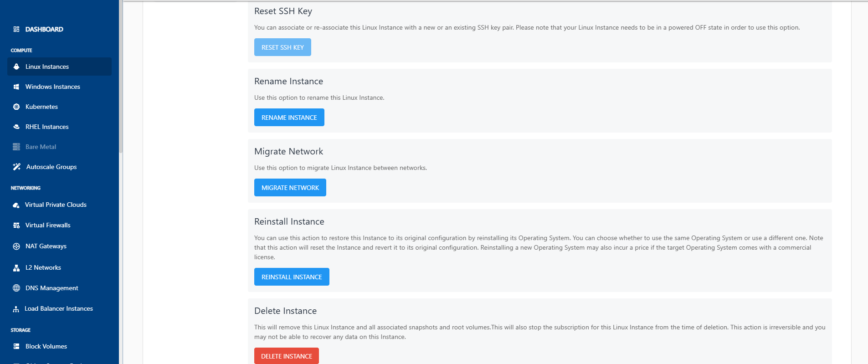Image resolution: width=868 pixels, height=364 pixels.
Task: Click the sidebar vertical scrollbar
Action: 121,77
